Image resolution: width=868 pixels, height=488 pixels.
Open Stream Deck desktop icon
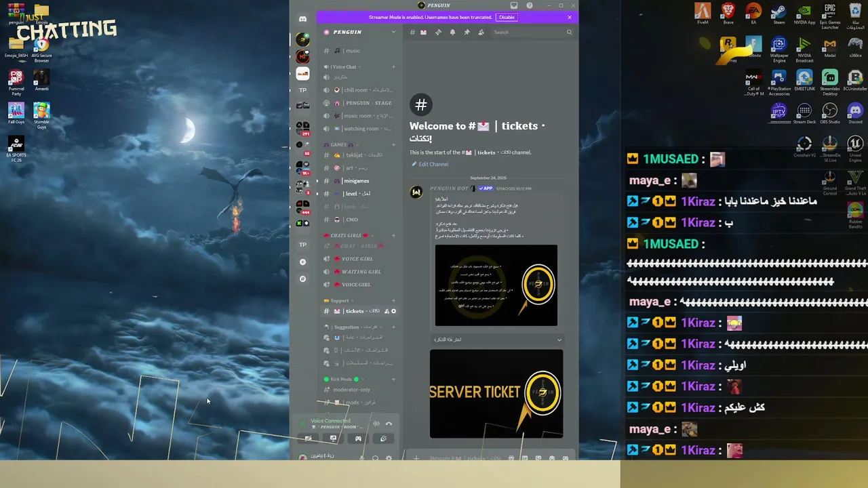coord(804,113)
